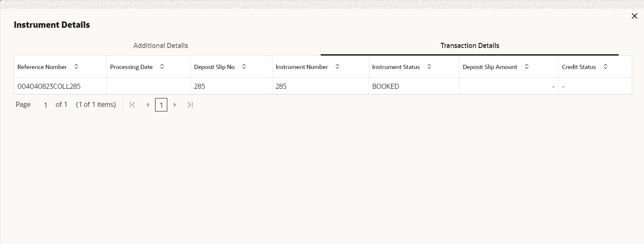
Task: Go to previous page arrow
Action: pyautogui.click(x=147, y=105)
